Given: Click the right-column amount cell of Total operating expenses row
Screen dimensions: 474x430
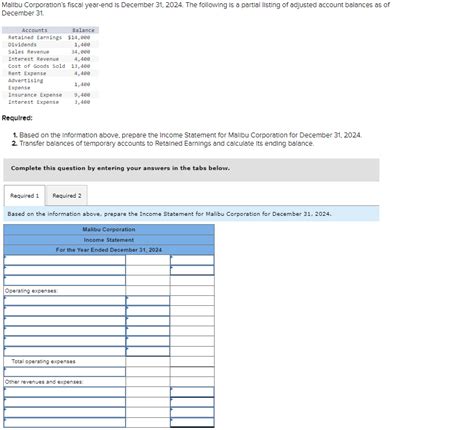Looking at the screenshot, I should click(x=192, y=362).
